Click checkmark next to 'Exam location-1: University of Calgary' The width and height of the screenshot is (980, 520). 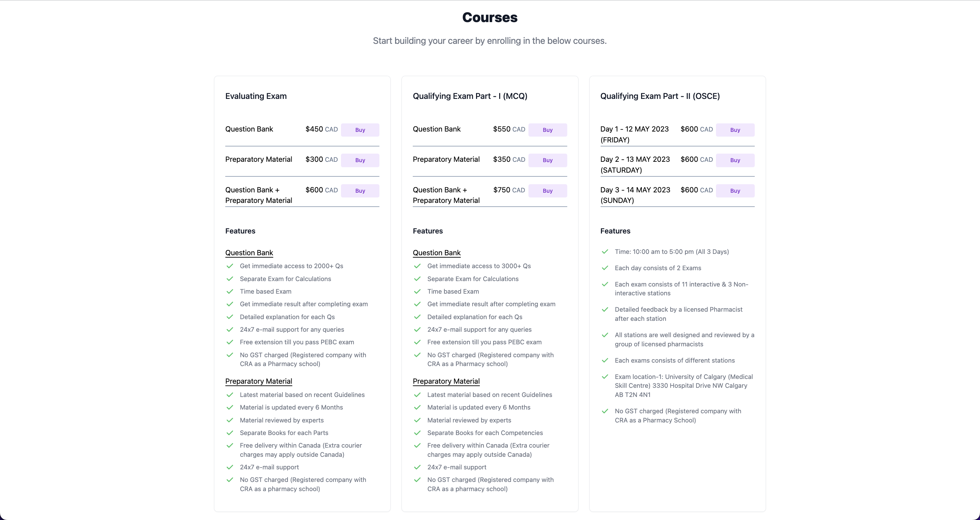point(605,377)
